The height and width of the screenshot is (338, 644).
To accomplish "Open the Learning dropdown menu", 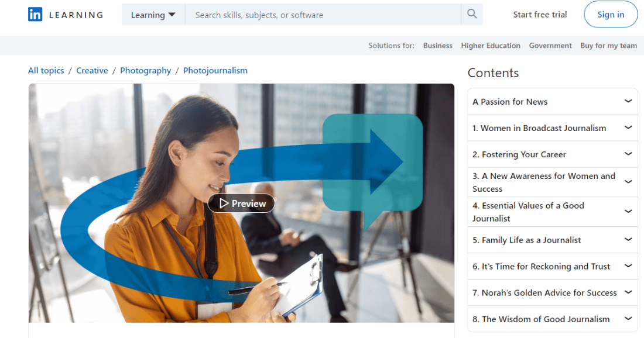I will pyautogui.click(x=153, y=15).
